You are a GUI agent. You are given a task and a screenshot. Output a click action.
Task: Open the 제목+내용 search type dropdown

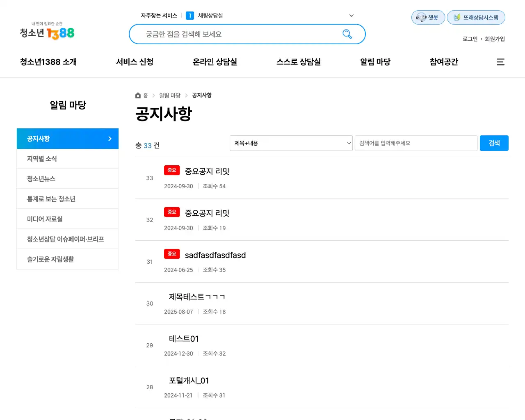point(291,143)
